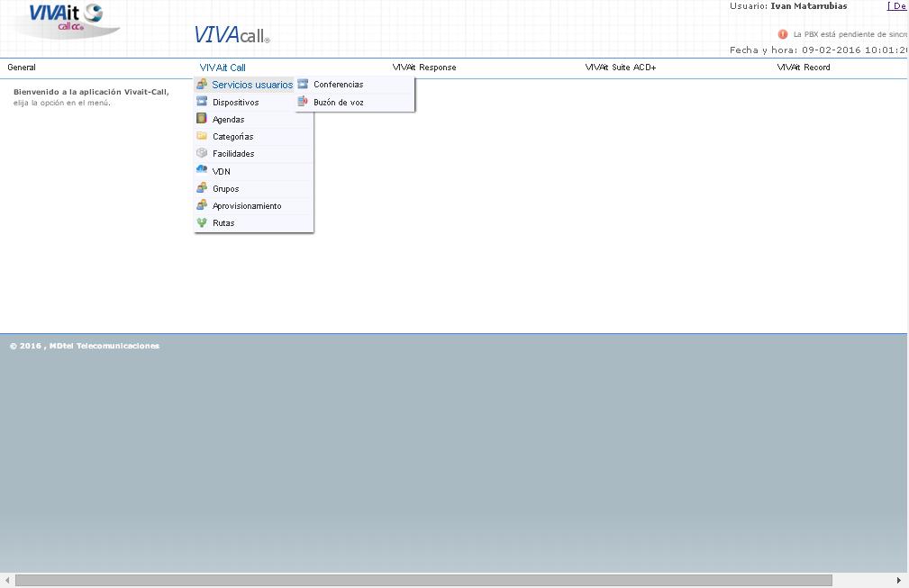Select Buzón de voz submenu item
The height and width of the screenshot is (588, 909).
[355, 103]
